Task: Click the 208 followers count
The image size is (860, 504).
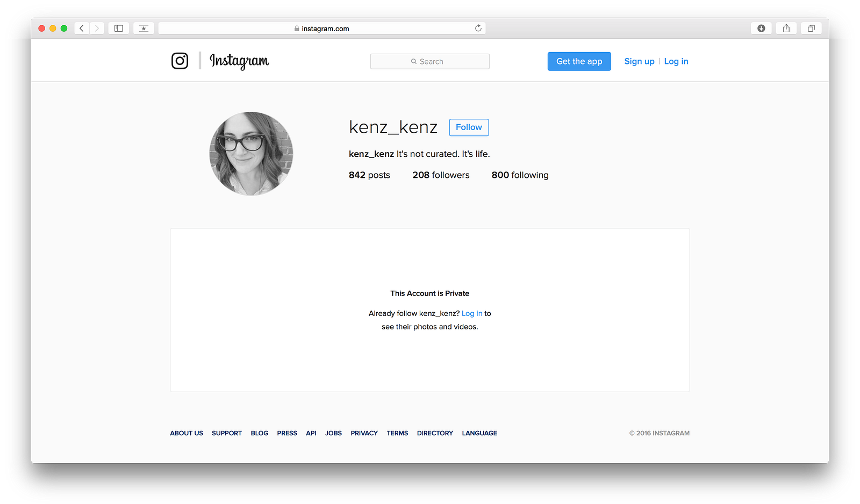Action: 441,175
